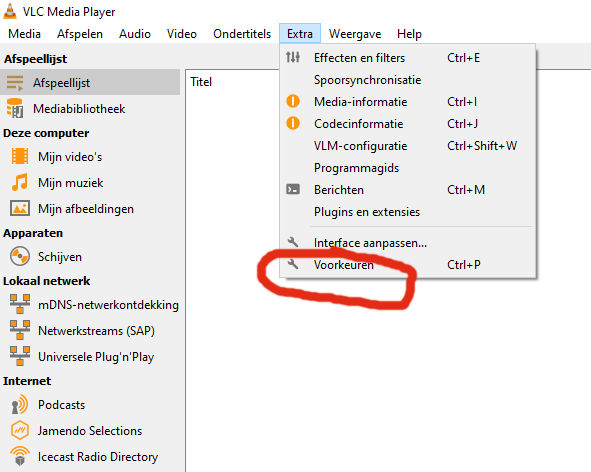
Task: Open Mijn video's in the sidebar
Action: [90, 156]
